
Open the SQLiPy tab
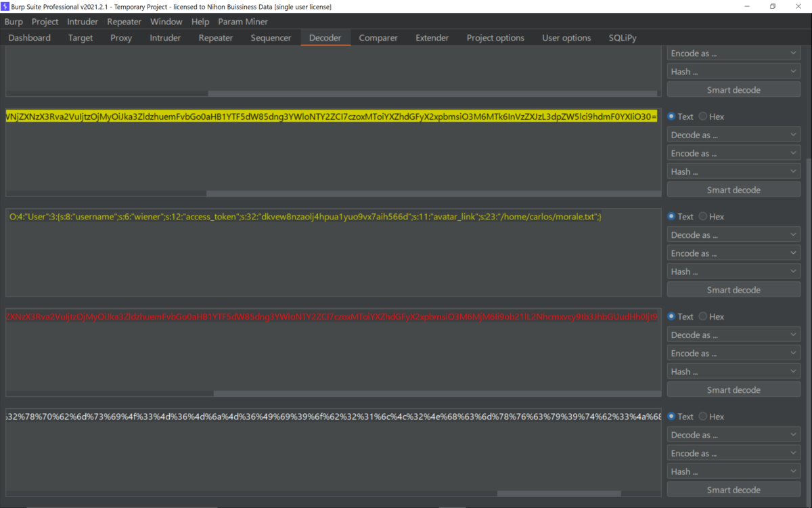pos(623,38)
